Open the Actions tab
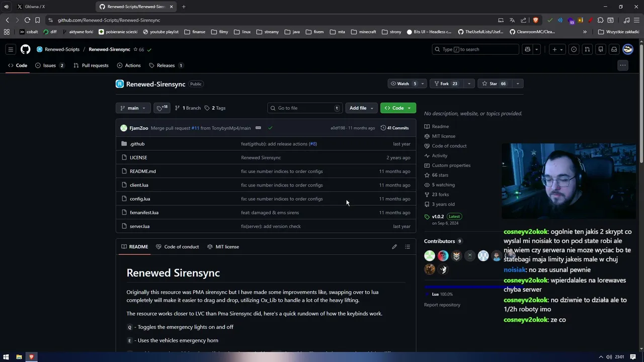This screenshot has width=644, height=362. (129, 65)
